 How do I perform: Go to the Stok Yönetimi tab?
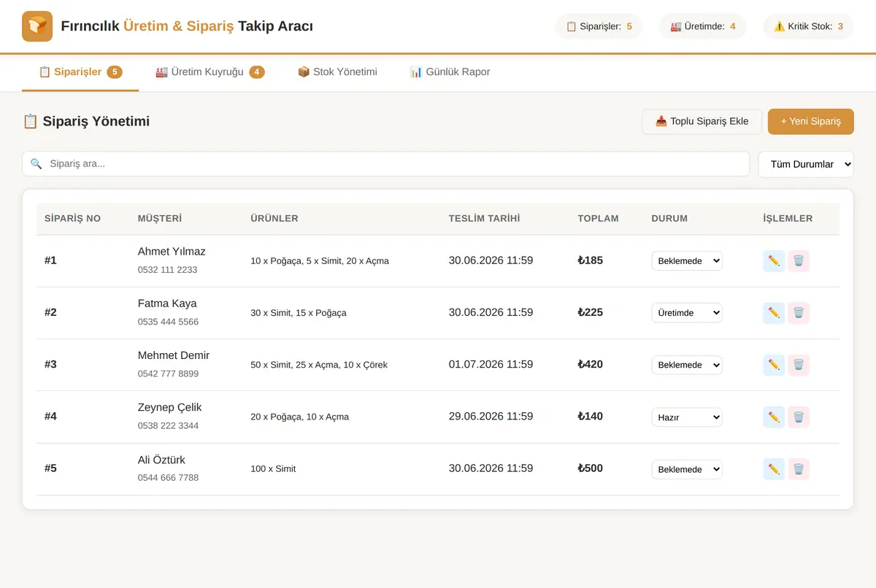click(x=337, y=72)
